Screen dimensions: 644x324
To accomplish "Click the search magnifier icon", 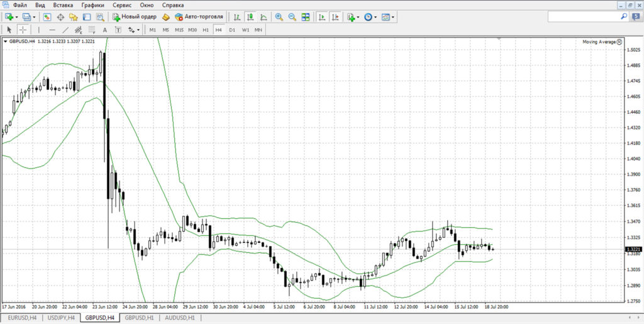I will [624, 16].
